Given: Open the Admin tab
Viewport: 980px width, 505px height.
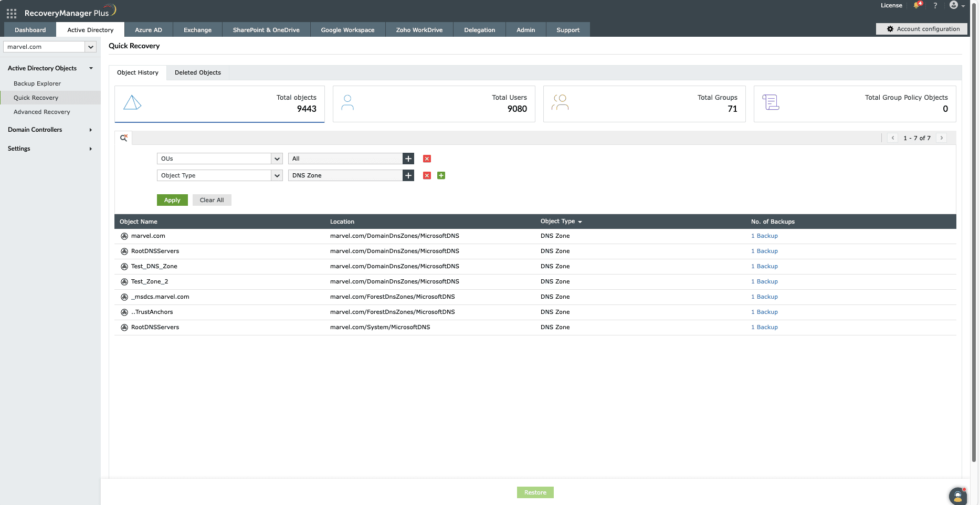Looking at the screenshot, I should click(525, 30).
